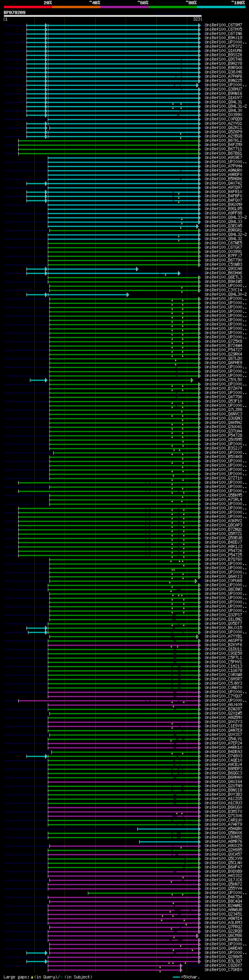
Task: Select the UniRef100_Q1DU11 label
Action: click(x=223, y=649)
